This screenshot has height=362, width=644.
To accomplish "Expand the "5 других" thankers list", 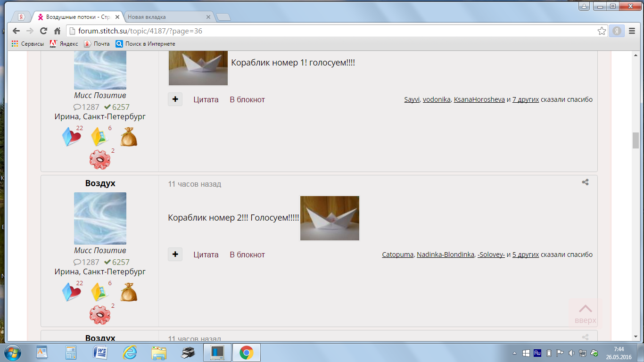I will point(525,255).
